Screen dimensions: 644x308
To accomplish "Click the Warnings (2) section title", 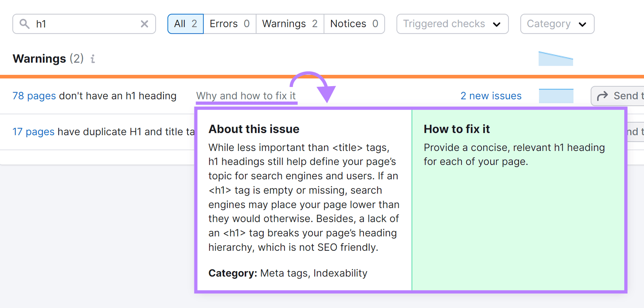I will 48,59.
